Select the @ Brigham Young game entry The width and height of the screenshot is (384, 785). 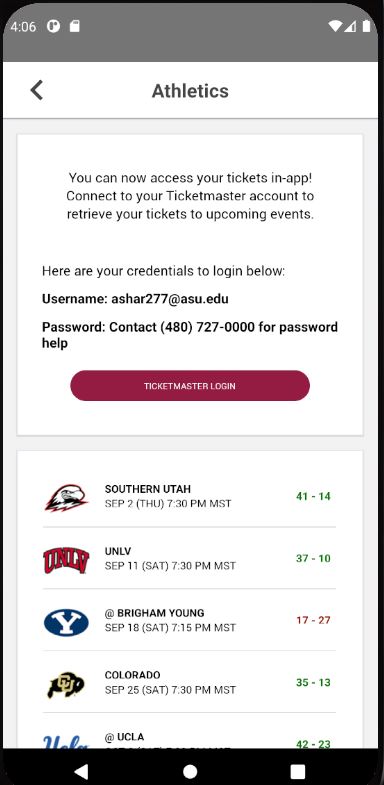click(x=189, y=620)
